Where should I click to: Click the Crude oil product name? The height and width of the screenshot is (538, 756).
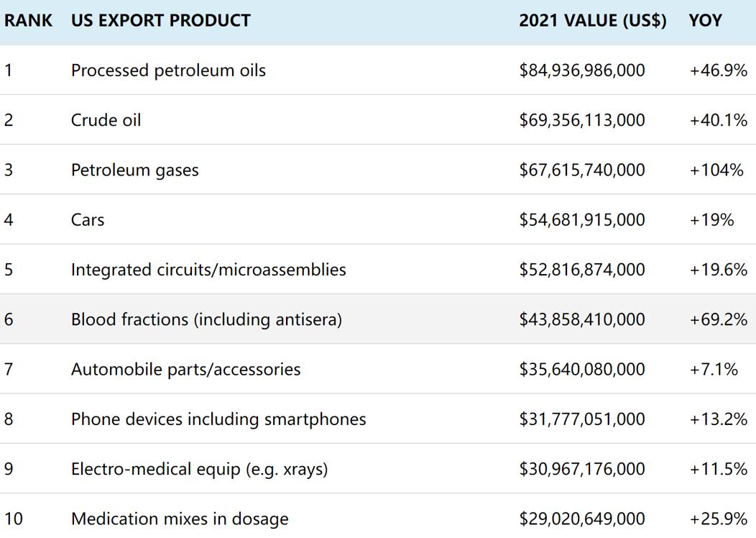tap(106, 120)
